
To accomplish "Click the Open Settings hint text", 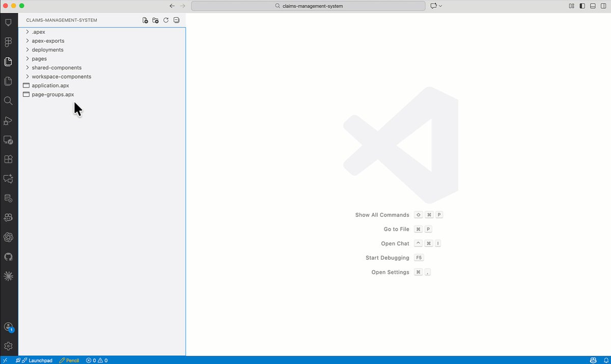I will pyautogui.click(x=391, y=272).
